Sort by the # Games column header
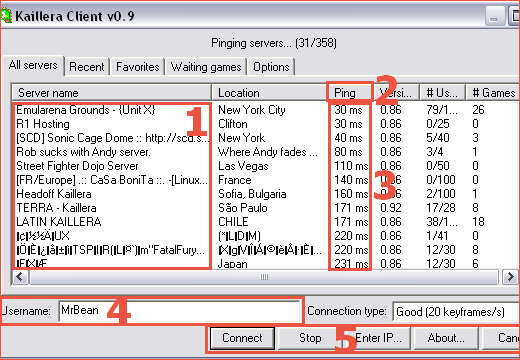 [492, 93]
